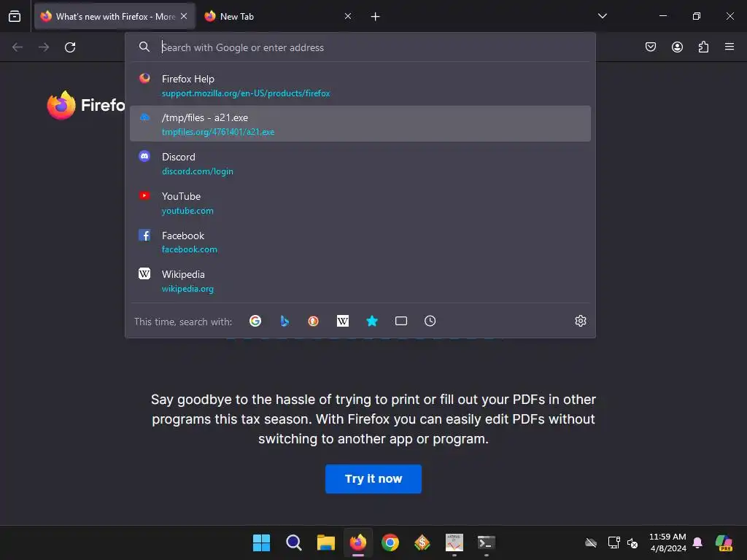Viewport: 747px width, 560px height.
Task: Open the Firefox account icon
Action: tap(677, 47)
